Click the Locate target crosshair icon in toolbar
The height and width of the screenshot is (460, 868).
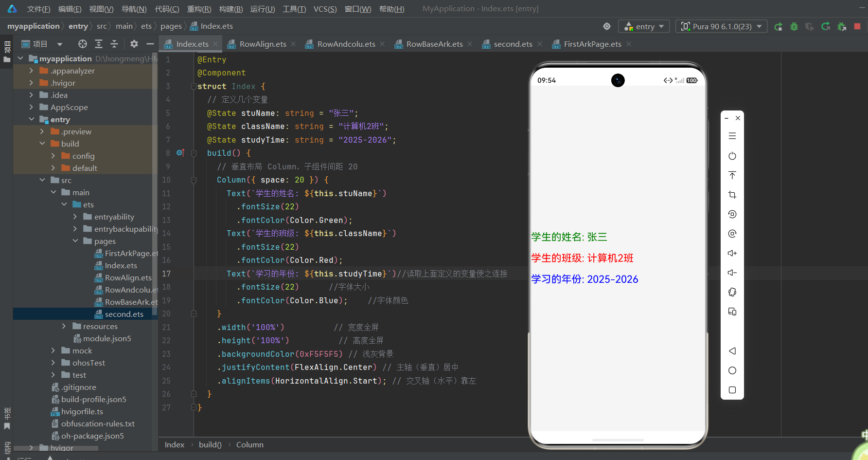click(x=607, y=26)
